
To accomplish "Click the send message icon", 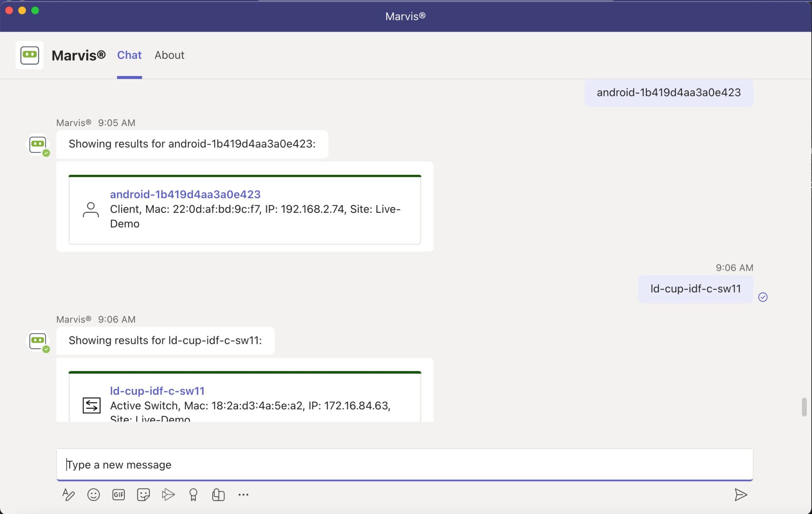I will [x=741, y=494].
